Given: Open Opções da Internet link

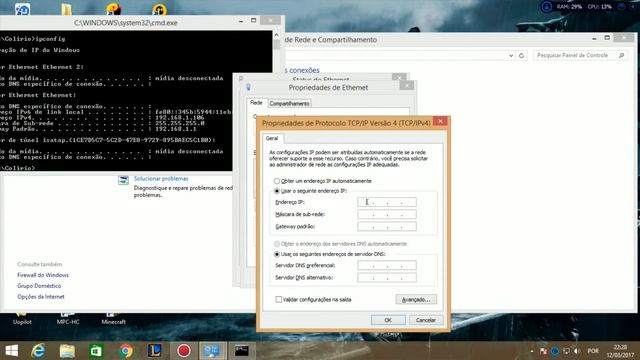Looking at the screenshot, I should [x=41, y=297].
